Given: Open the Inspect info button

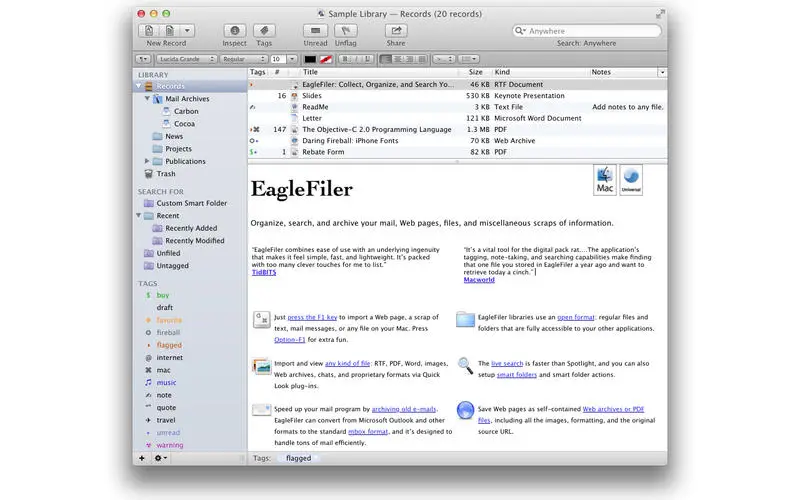Looking at the screenshot, I should click(x=234, y=31).
